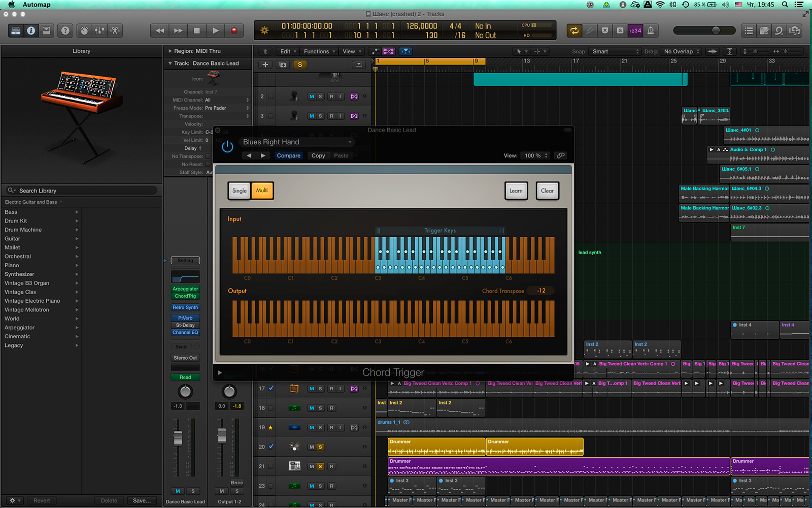Open the Smart Controls knob icon
812x508 pixels.
point(84,30)
